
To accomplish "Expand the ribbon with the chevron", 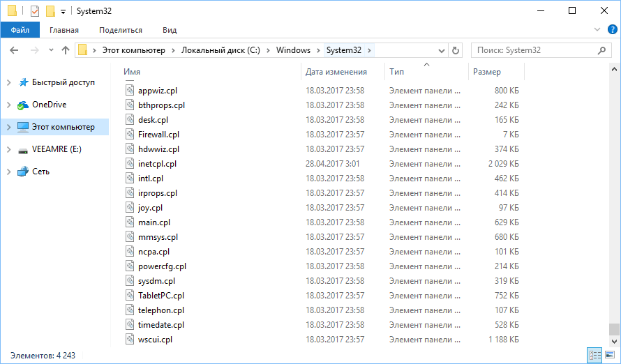I will click(597, 30).
